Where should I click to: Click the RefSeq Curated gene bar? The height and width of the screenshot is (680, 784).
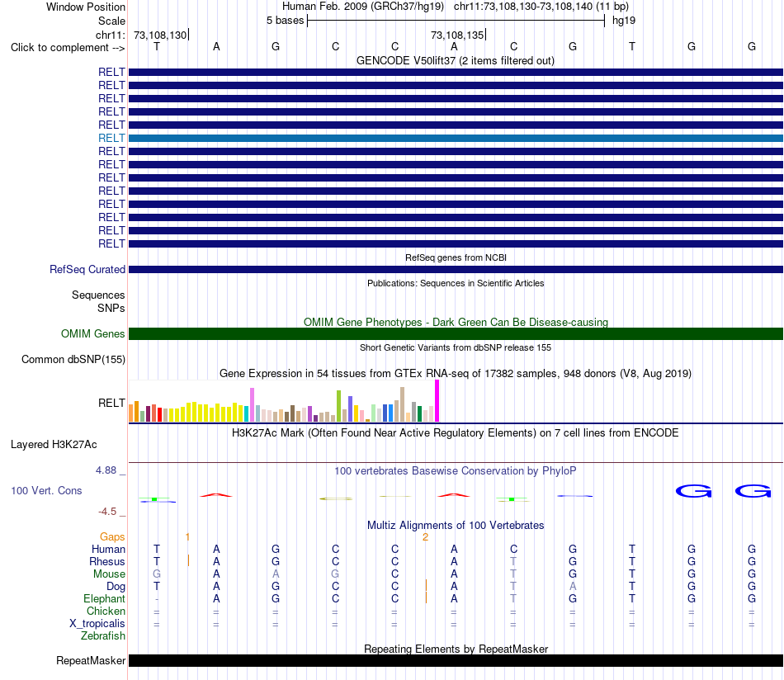[456, 270]
